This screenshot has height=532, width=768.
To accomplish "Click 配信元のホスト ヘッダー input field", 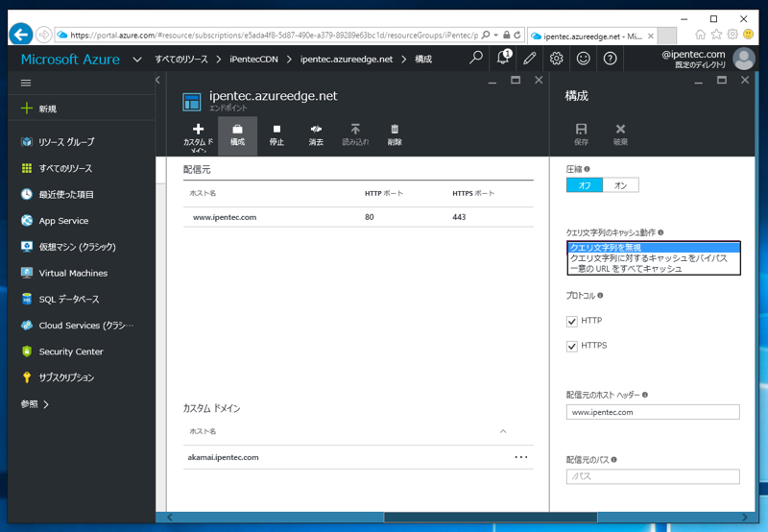I will [653, 412].
